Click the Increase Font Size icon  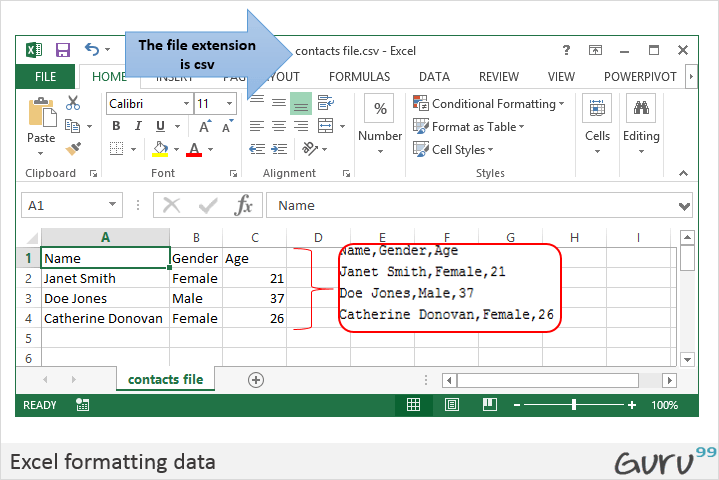[206, 126]
